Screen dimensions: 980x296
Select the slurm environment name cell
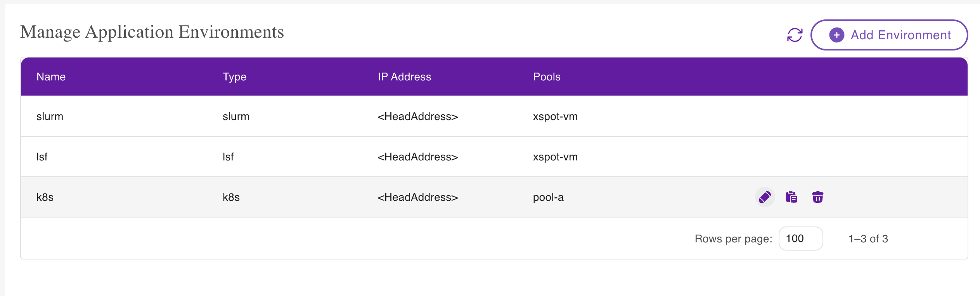pos(50,117)
